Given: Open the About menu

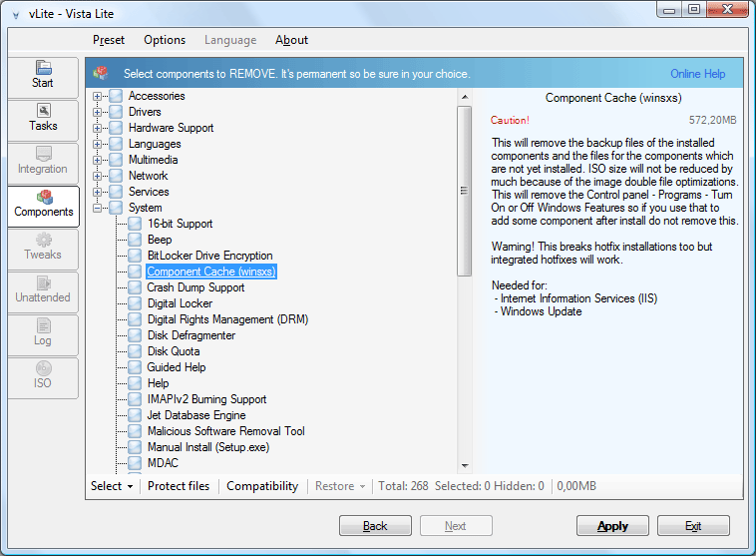Looking at the screenshot, I should (291, 40).
